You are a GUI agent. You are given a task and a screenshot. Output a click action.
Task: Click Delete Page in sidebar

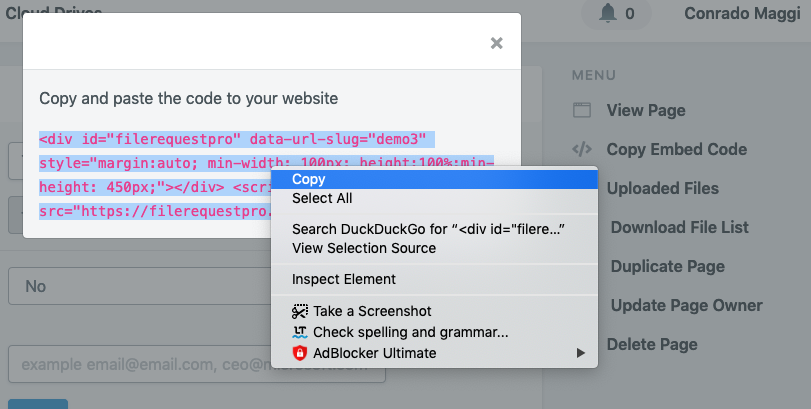pyautogui.click(x=652, y=344)
